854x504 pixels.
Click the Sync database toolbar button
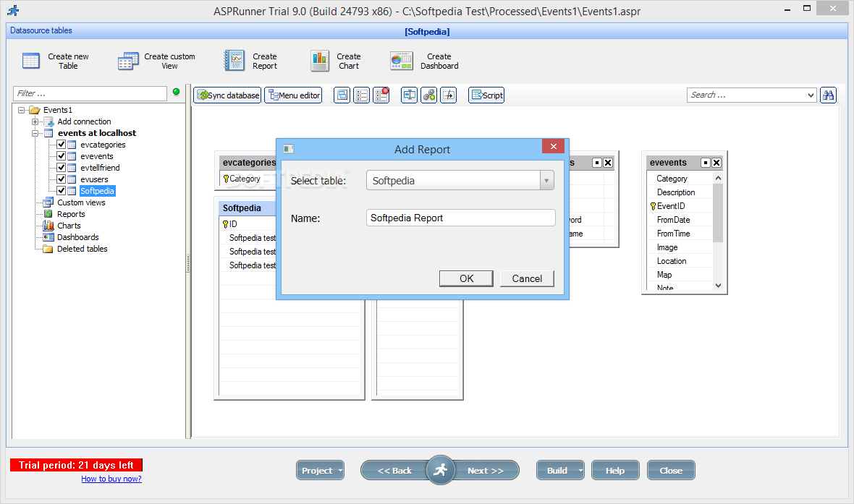227,95
